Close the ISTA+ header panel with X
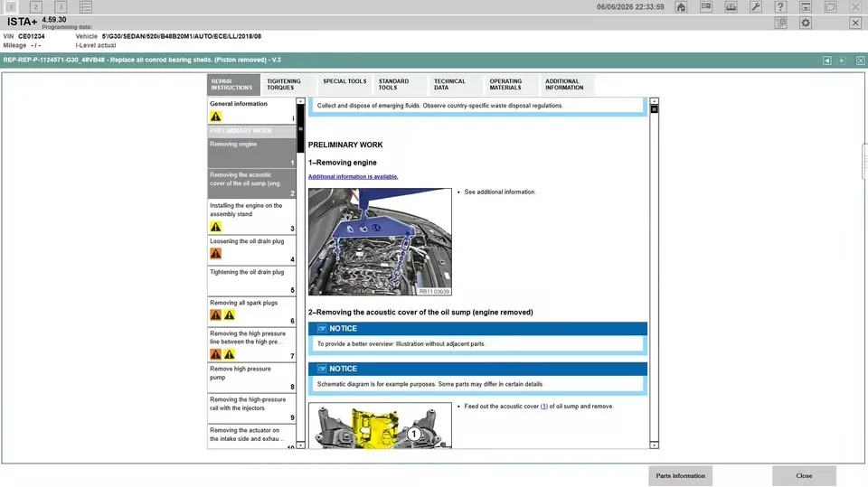Viewport: 868px width, 487px height. click(x=855, y=23)
